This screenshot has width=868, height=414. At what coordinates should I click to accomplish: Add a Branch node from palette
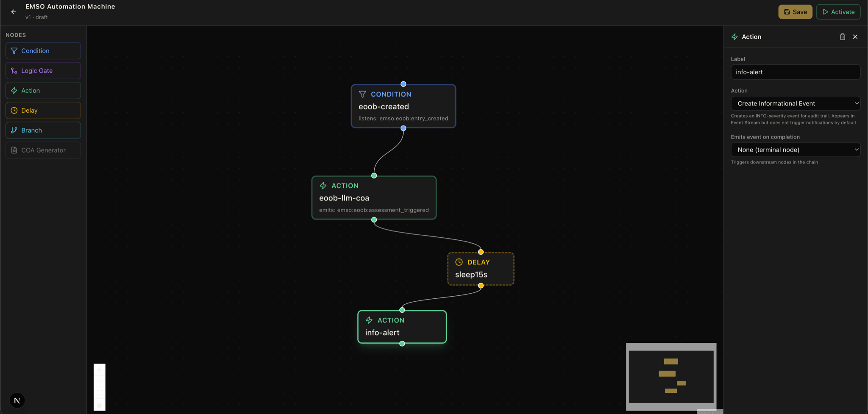point(43,131)
